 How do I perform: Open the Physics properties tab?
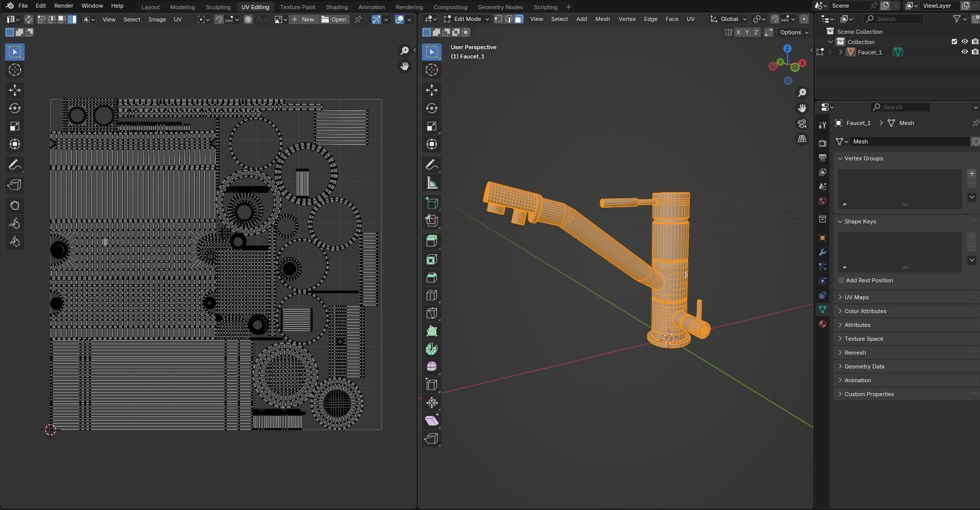click(x=823, y=281)
